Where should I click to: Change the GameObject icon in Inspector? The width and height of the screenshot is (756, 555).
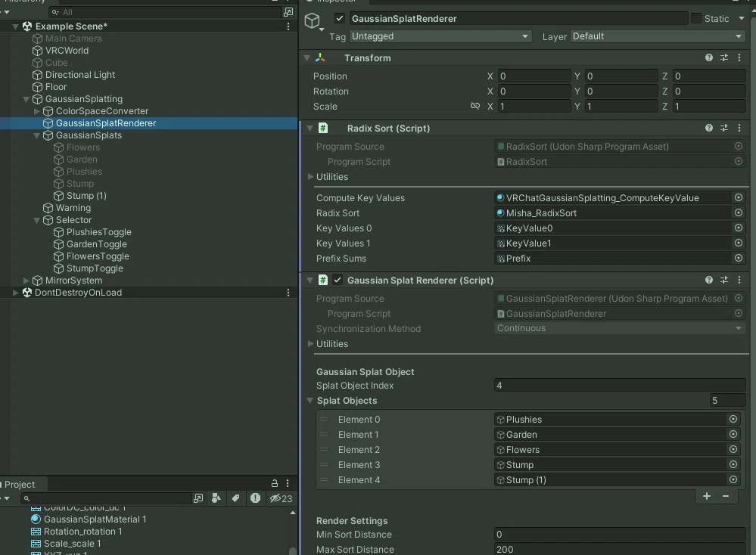tap(314, 22)
